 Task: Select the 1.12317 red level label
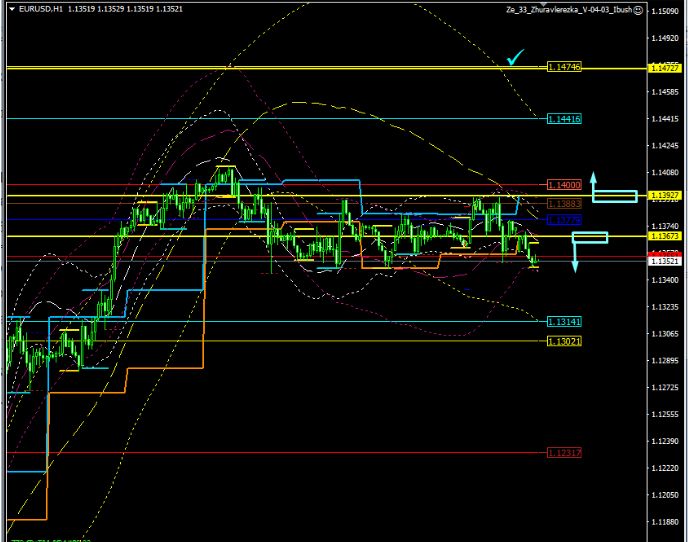tap(564, 453)
